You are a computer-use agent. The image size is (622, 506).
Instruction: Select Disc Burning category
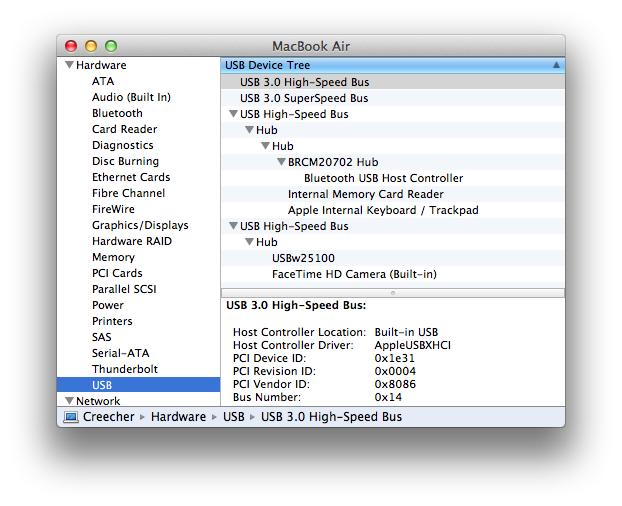[x=125, y=161]
